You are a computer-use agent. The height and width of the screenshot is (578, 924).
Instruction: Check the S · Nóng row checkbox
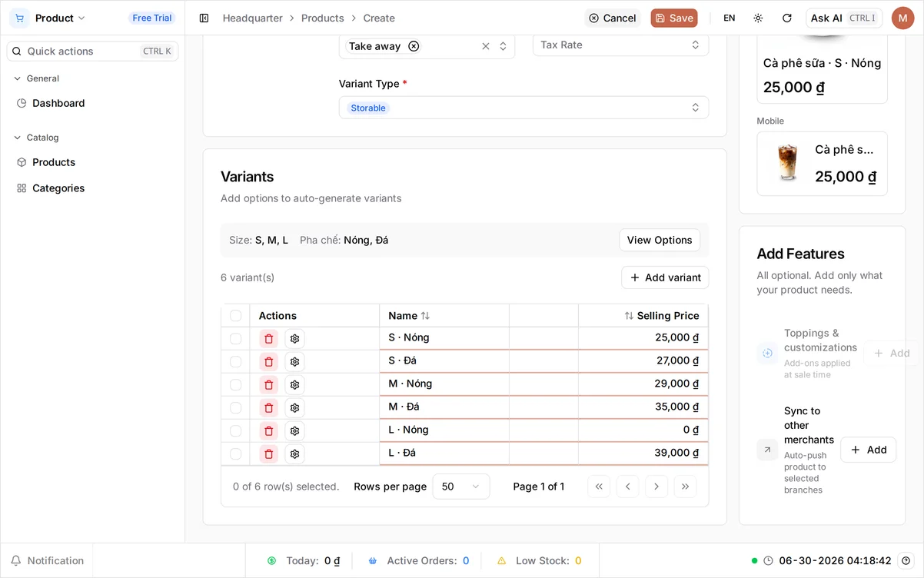tap(235, 339)
